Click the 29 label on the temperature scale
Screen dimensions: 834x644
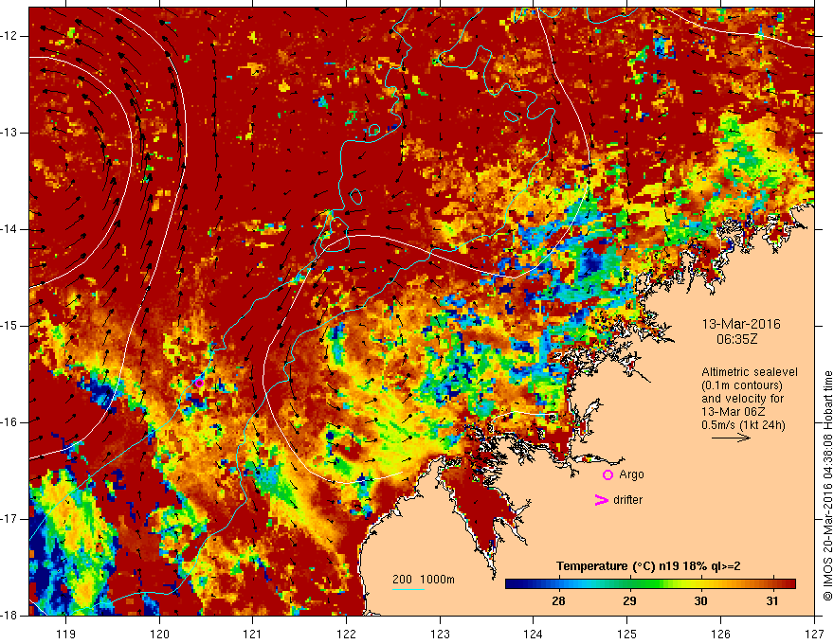(629, 601)
